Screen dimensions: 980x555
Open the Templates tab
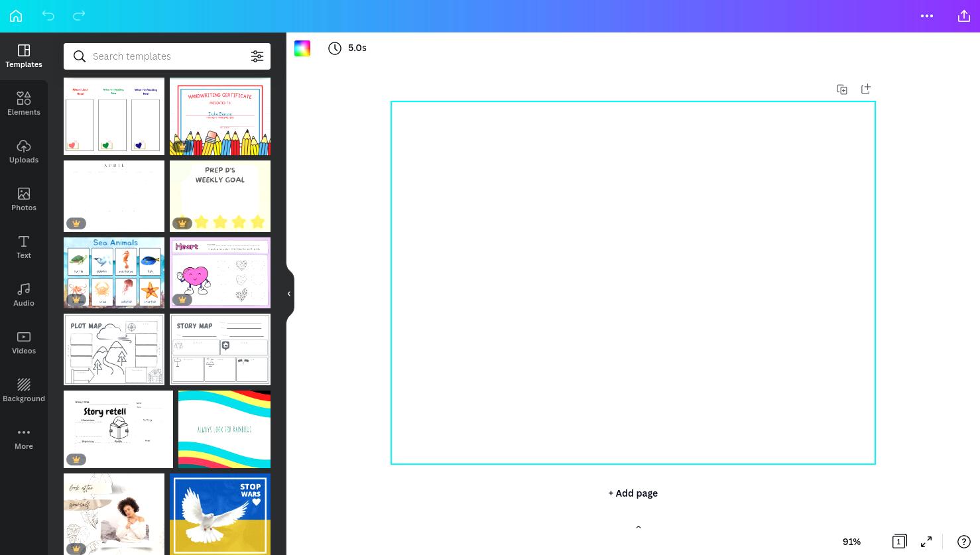(24, 56)
